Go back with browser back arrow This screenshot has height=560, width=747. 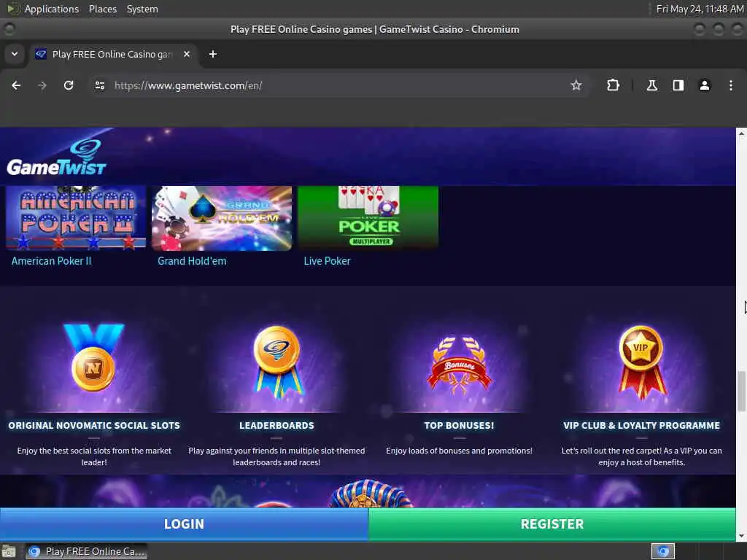pyautogui.click(x=16, y=86)
